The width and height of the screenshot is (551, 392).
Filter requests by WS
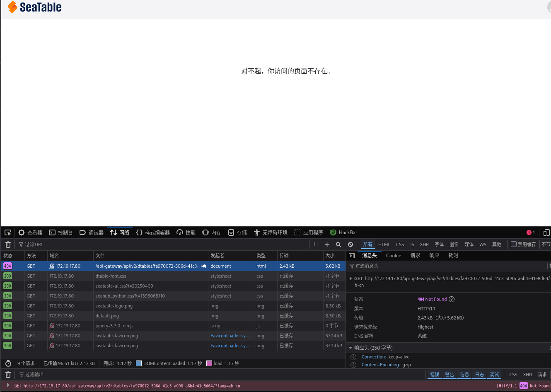[483, 244]
